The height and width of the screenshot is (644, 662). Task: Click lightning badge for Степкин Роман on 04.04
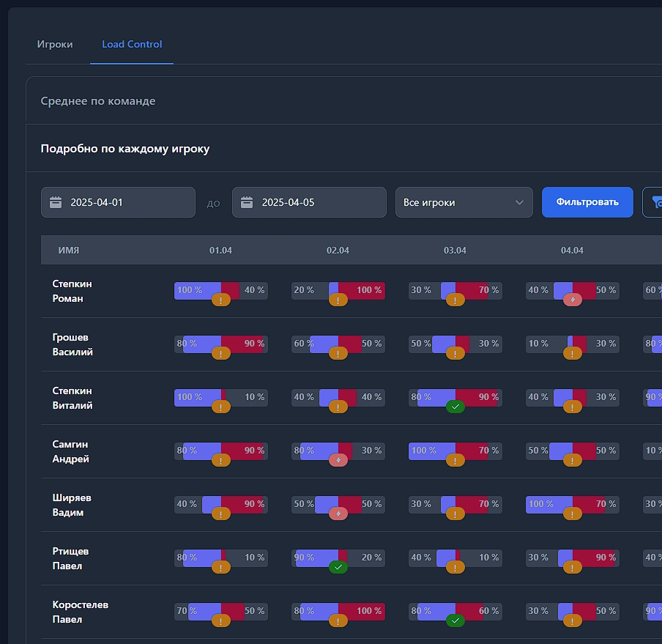point(573,300)
